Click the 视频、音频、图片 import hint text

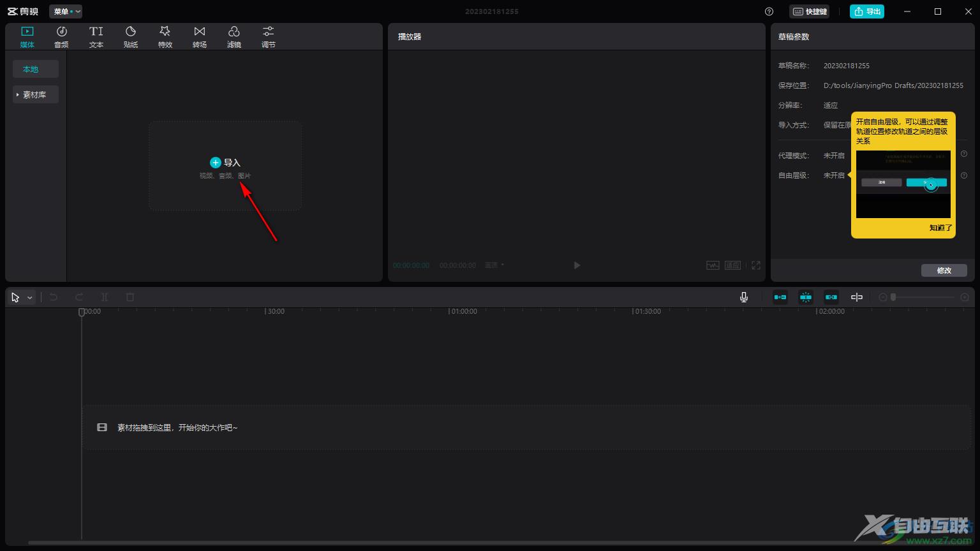pos(225,175)
